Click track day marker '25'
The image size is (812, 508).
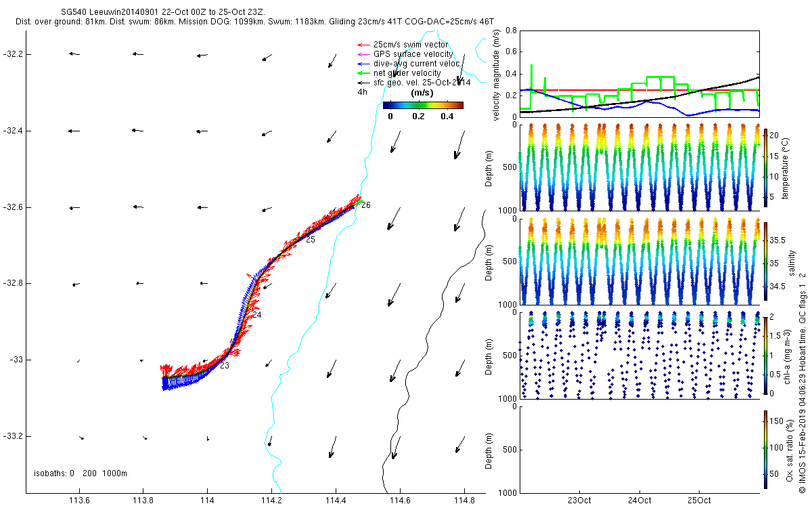311,240
